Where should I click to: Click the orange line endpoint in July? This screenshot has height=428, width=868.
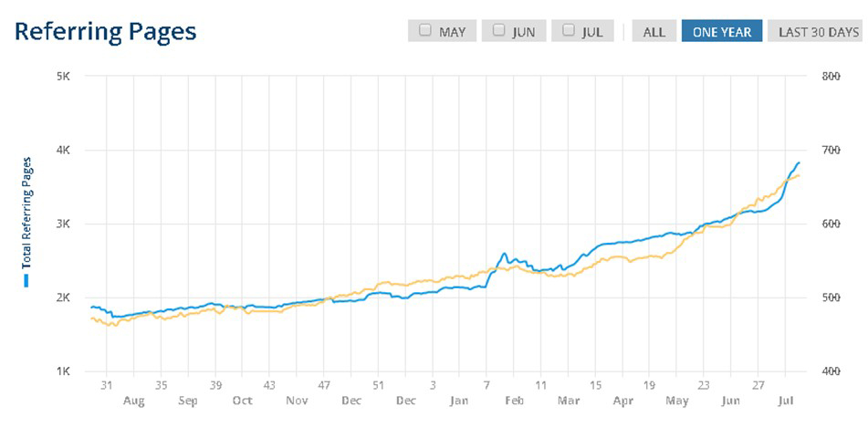pos(799,176)
